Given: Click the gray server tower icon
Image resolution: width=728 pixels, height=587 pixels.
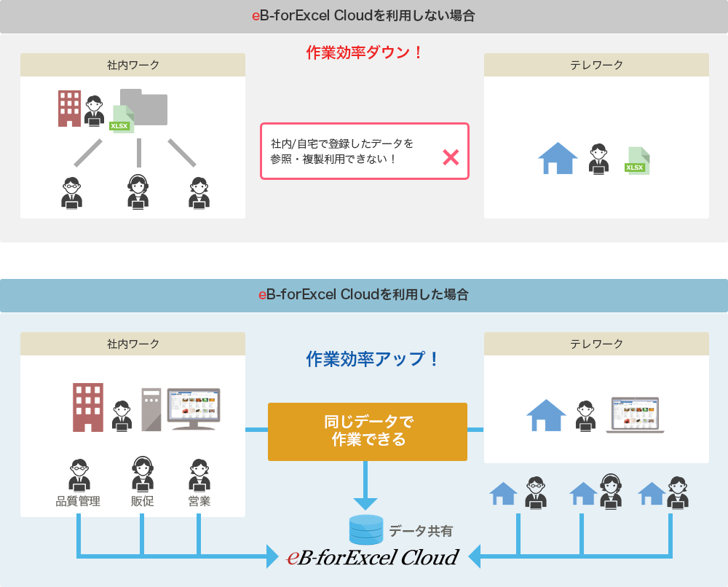Looking at the screenshot, I should pyautogui.click(x=151, y=409).
